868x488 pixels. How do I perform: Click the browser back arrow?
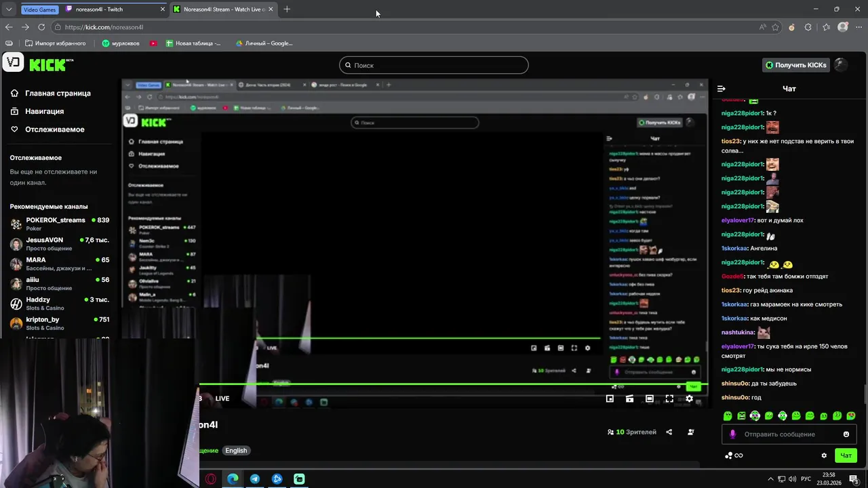9,27
